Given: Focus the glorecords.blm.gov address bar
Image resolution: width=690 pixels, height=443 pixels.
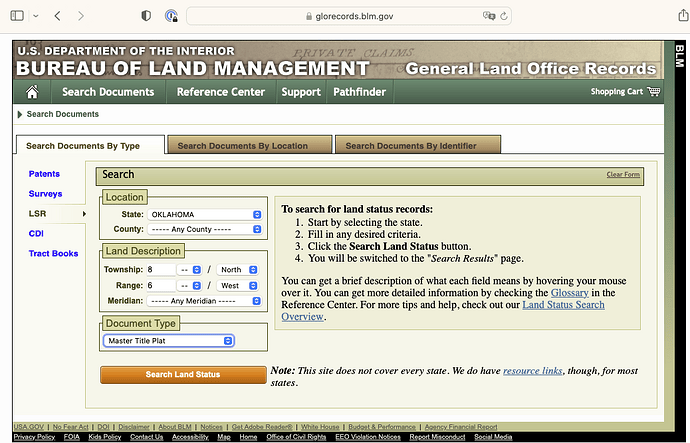Looking at the screenshot, I should pyautogui.click(x=349, y=16).
